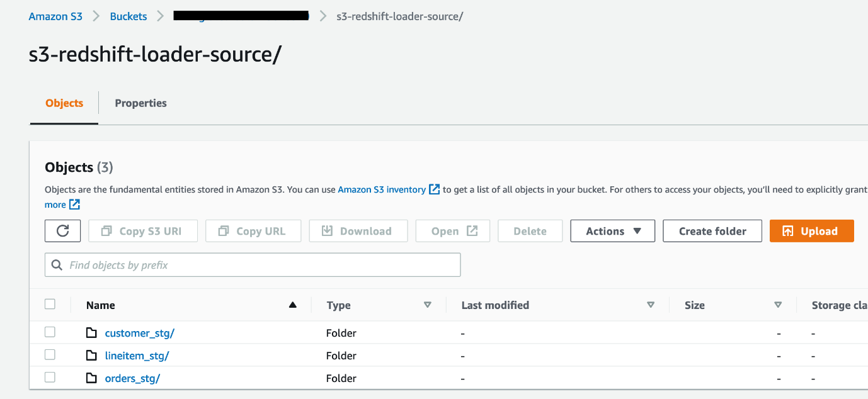Click the folder icon beside orders_stg/
868x399 pixels.
[92, 378]
